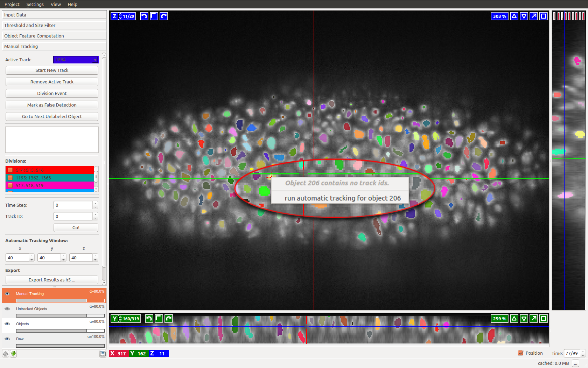Rotate the Y view clockwise
Image resolution: width=588 pixels, height=368 pixels.
pos(169,319)
